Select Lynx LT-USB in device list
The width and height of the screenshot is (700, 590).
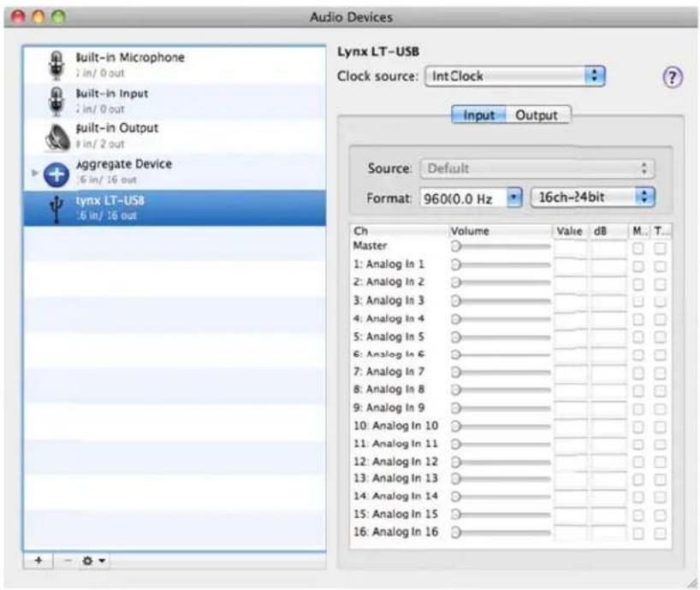click(175, 208)
